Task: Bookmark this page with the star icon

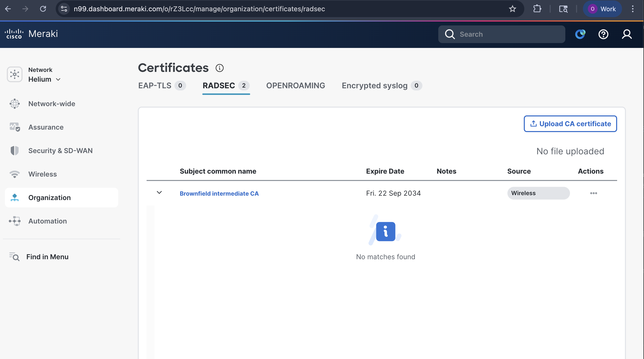Action: coord(512,9)
